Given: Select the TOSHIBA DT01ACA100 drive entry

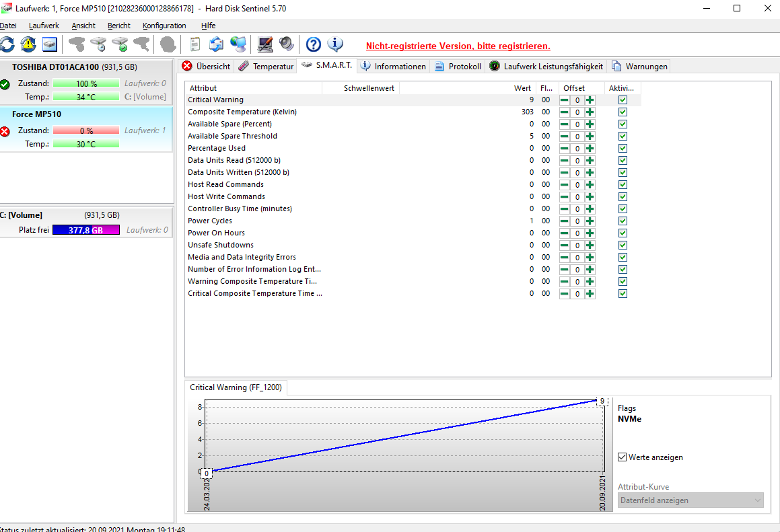Looking at the screenshot, I should [x=85, y=81].
